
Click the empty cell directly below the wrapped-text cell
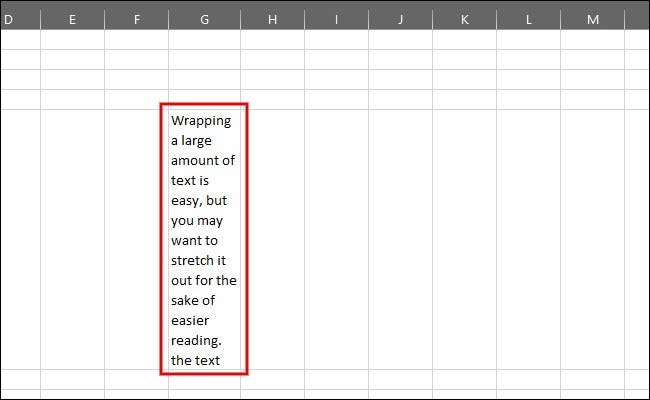[x=204, y=380]
